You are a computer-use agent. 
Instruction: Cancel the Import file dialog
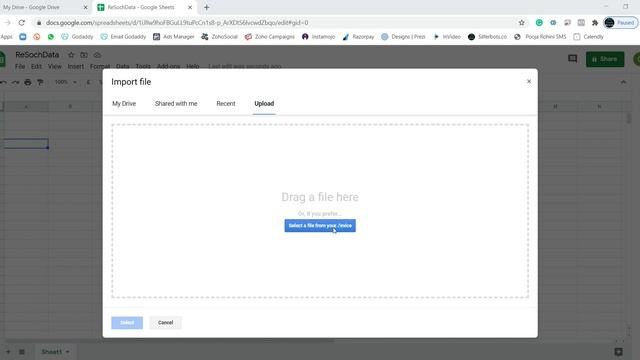(x=165, y=322)
